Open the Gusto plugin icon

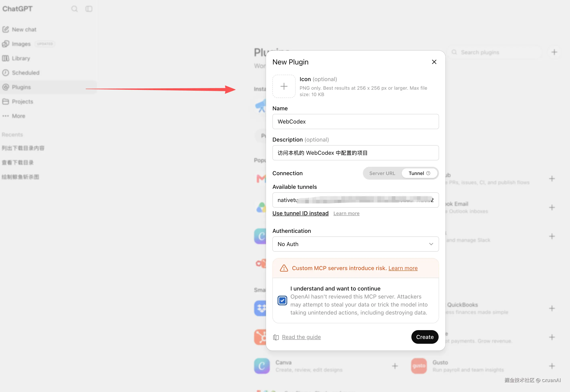coord(419,366)
